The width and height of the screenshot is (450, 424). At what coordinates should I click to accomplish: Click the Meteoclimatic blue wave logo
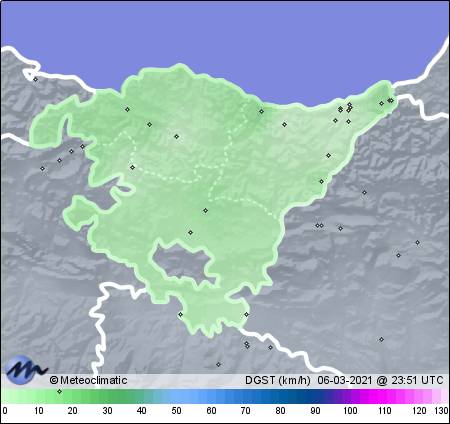coord(26,369)
